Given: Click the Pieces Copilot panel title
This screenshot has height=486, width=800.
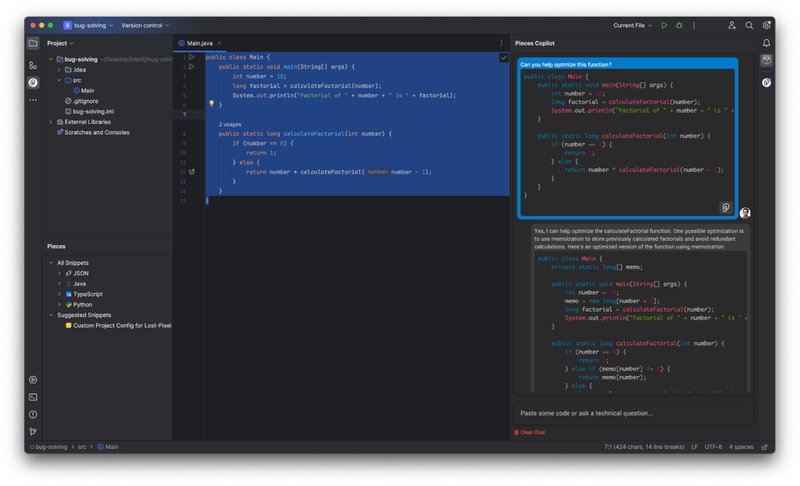Looking at the screenshot, I should tap(535, 43).
